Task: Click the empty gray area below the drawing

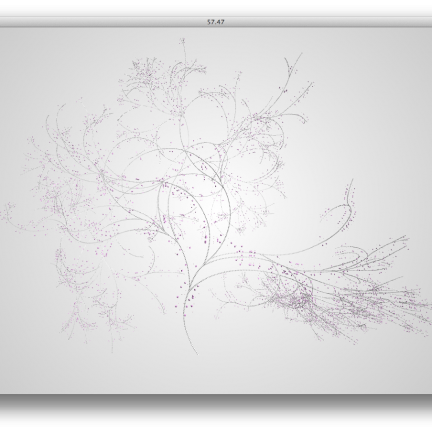Action: point(216,373)
